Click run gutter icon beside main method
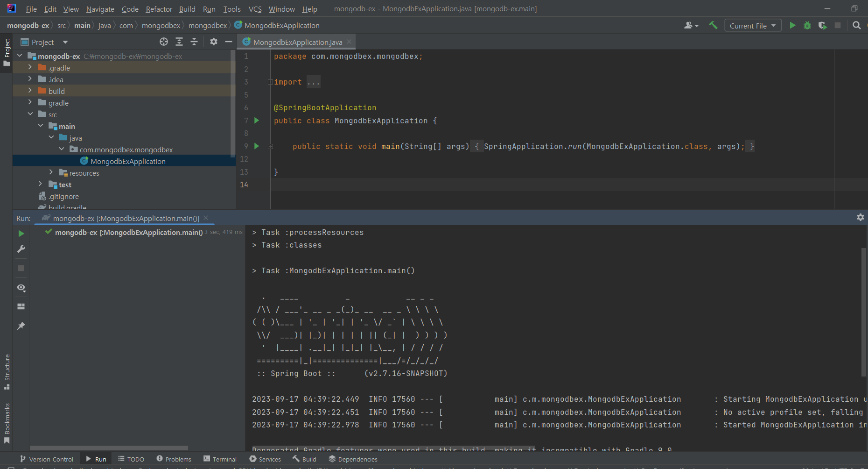 tap(257, 146)
